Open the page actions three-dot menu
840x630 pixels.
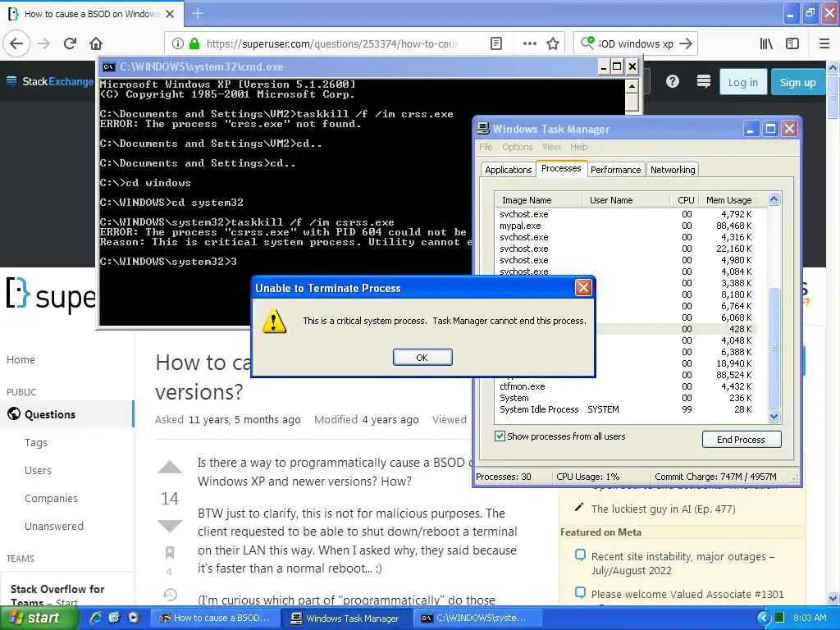click(x=529, y=44)
